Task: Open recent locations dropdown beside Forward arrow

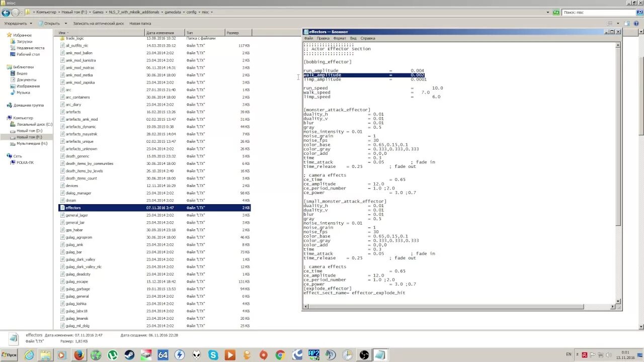Action: [x=21, y=13]
